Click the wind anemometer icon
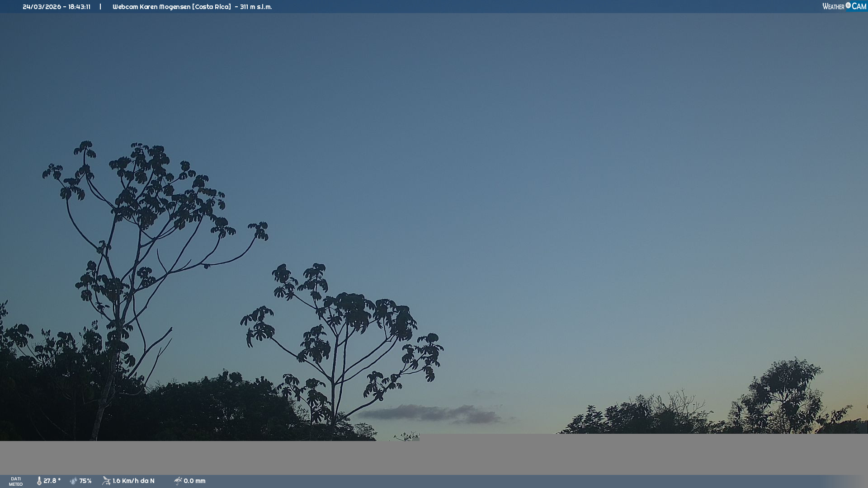The width and height of the screenshot is (868, 488). (x=106, y=481)
